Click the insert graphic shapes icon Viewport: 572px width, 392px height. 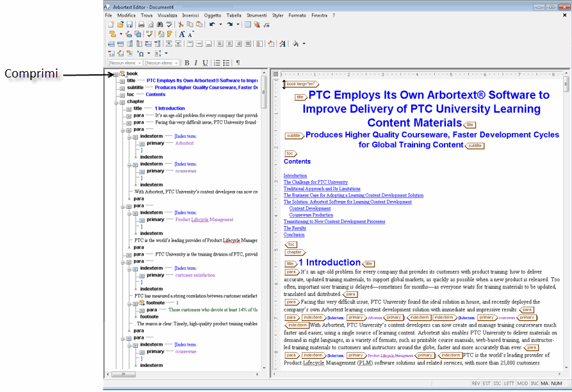coord(257,24)
